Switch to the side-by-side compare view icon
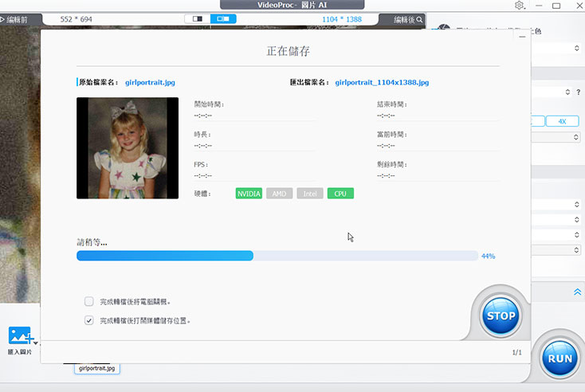This screenshot has width=585, height=392. tap(223, 19)
